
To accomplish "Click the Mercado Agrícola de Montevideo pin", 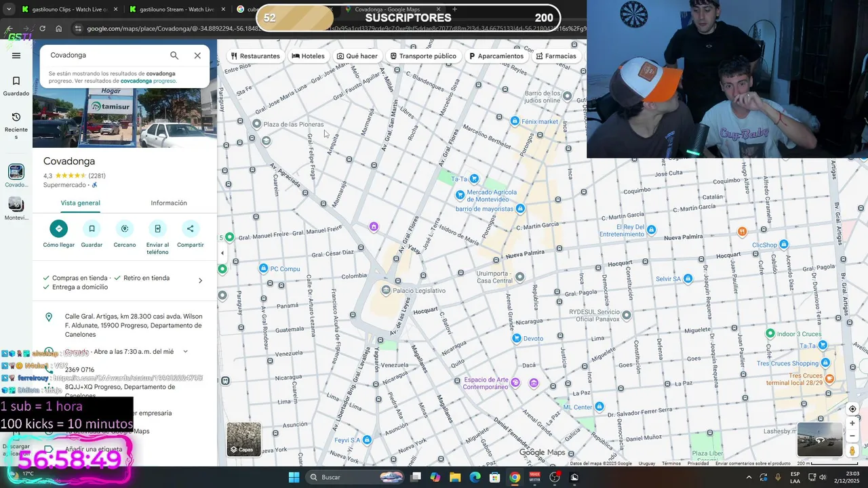I will click(459, 195).
